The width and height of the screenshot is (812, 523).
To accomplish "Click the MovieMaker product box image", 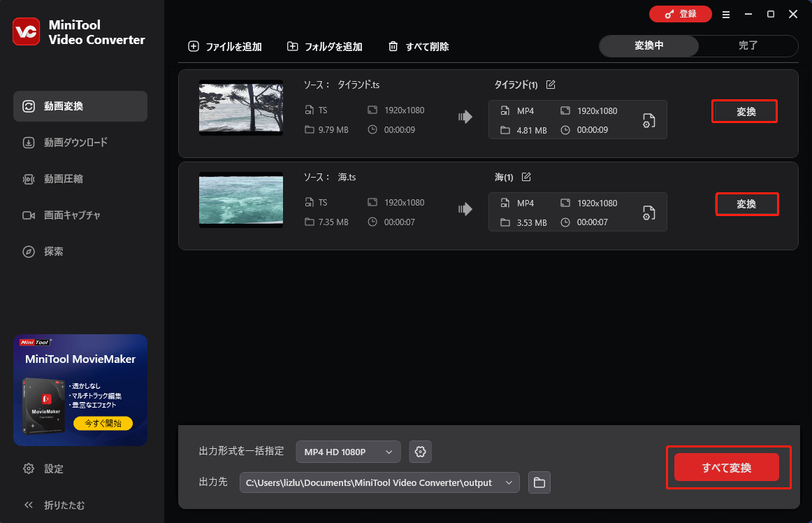I will (44, 406).
